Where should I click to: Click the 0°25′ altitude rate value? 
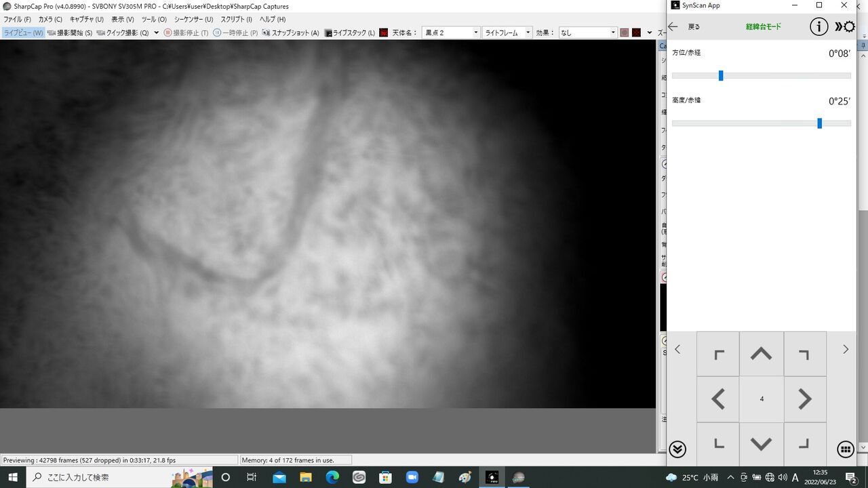point(840,102)
